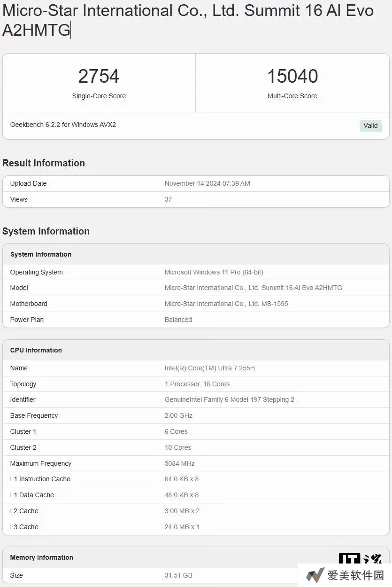The width and height of the screenshot is (392, 587).
Task: Click the Views count value 37
Action: click(168, 199)
